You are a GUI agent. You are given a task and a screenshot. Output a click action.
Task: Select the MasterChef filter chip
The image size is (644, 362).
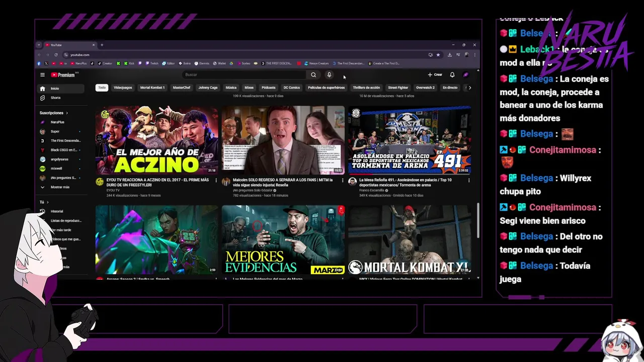pyautogui.click(x=182, y=87)
